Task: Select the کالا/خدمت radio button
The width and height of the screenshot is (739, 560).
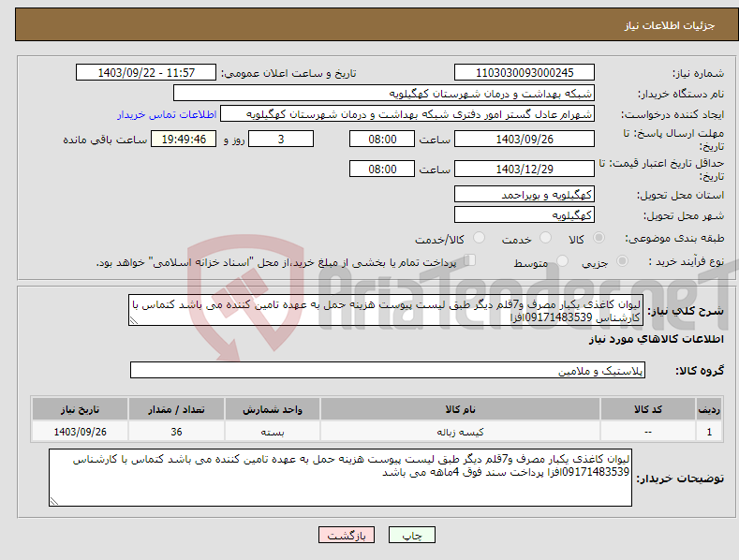Action: tap(479, 238)
